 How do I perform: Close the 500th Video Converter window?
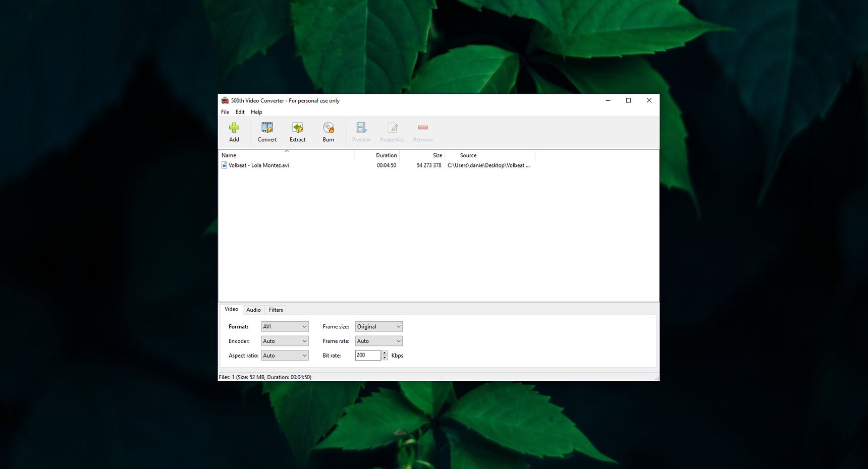649,100
